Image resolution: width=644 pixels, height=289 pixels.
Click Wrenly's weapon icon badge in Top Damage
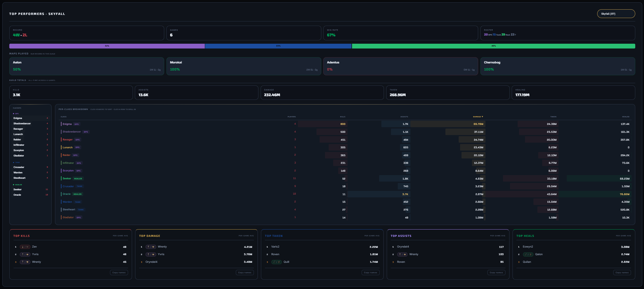pyautogui.click(x=151, y=247)
